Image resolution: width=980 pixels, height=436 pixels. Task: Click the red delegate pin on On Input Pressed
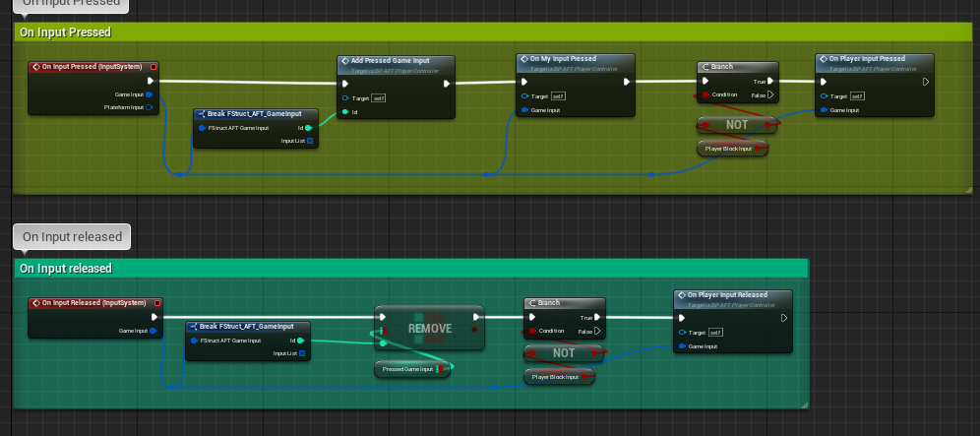pyautogui.click(x=153, y=67)
